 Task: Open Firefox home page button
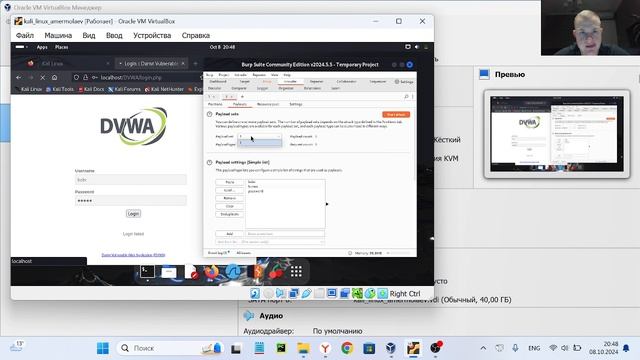54,77
